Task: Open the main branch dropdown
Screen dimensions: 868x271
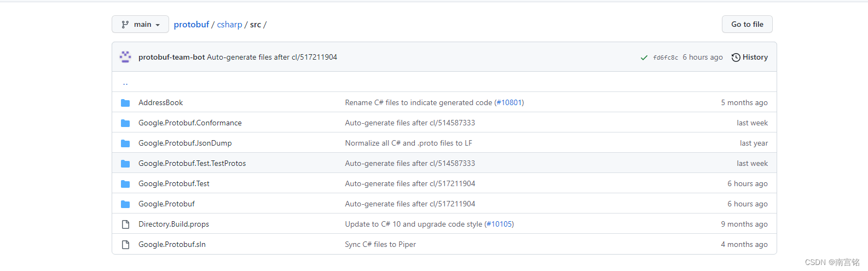Action: [140, 25]
